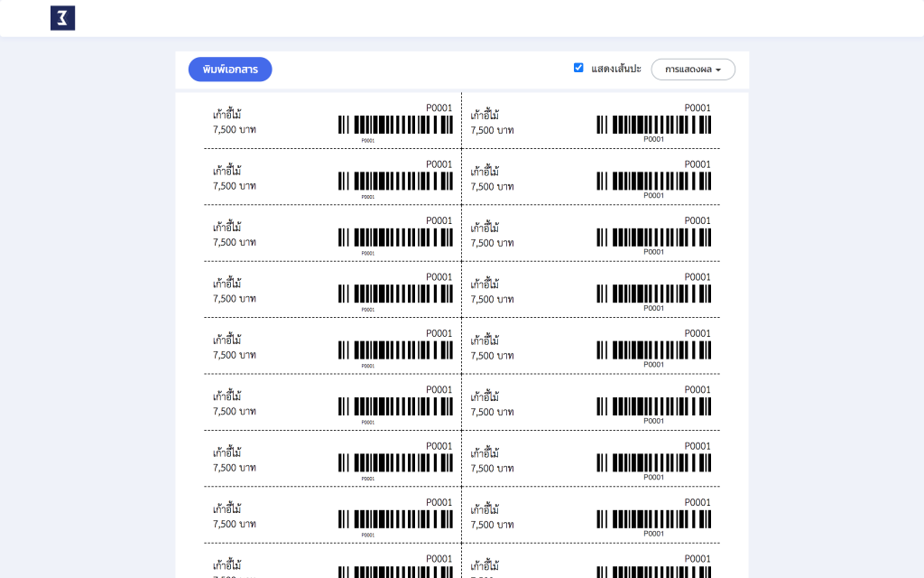Viewport: 924px width, 578px height.
Task: Select the barcode image in the first left label
Action: click(395, 125)
